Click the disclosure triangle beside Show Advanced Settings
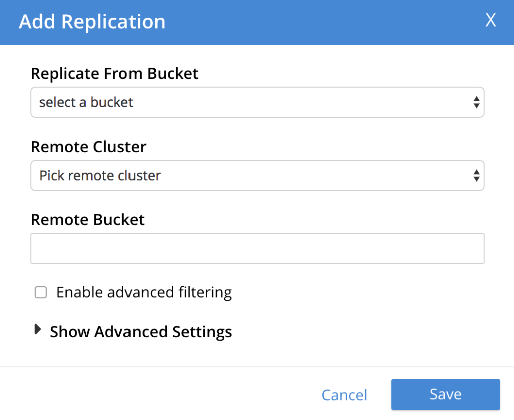 click(37, 330)
